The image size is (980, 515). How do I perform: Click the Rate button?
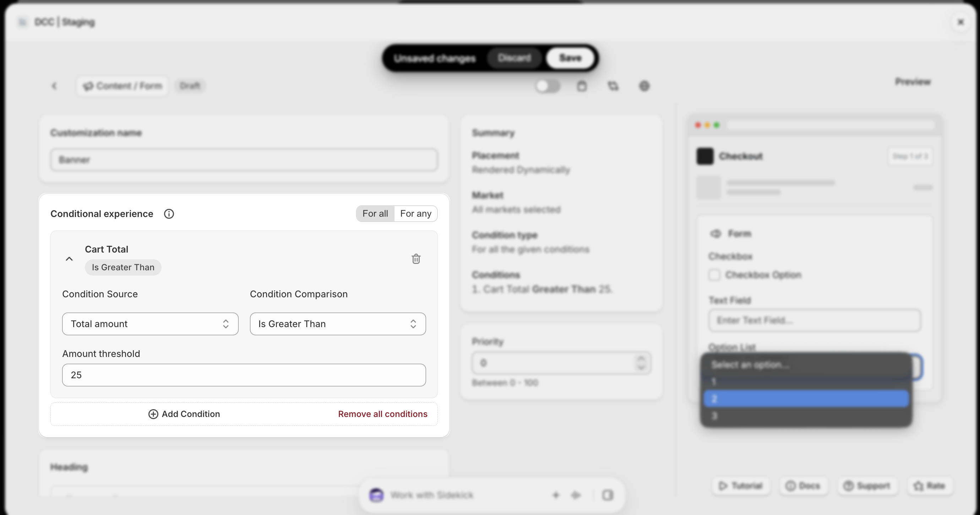[930, 486]
